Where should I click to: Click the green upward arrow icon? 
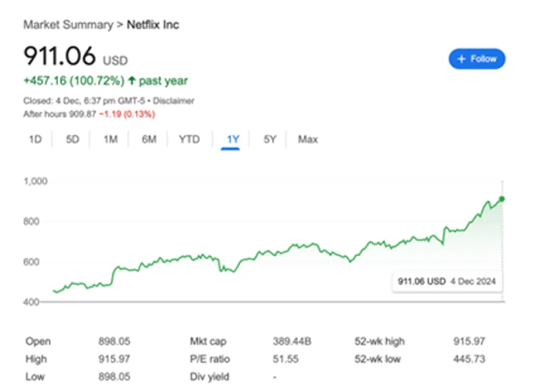click(x=132, y=80)
